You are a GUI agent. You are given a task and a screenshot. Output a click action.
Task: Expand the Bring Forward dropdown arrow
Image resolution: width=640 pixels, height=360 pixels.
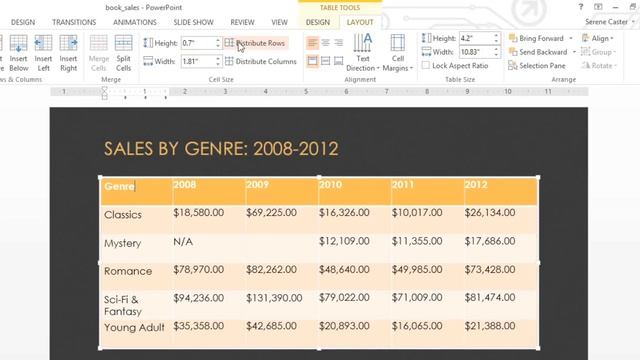click(571, 38)
